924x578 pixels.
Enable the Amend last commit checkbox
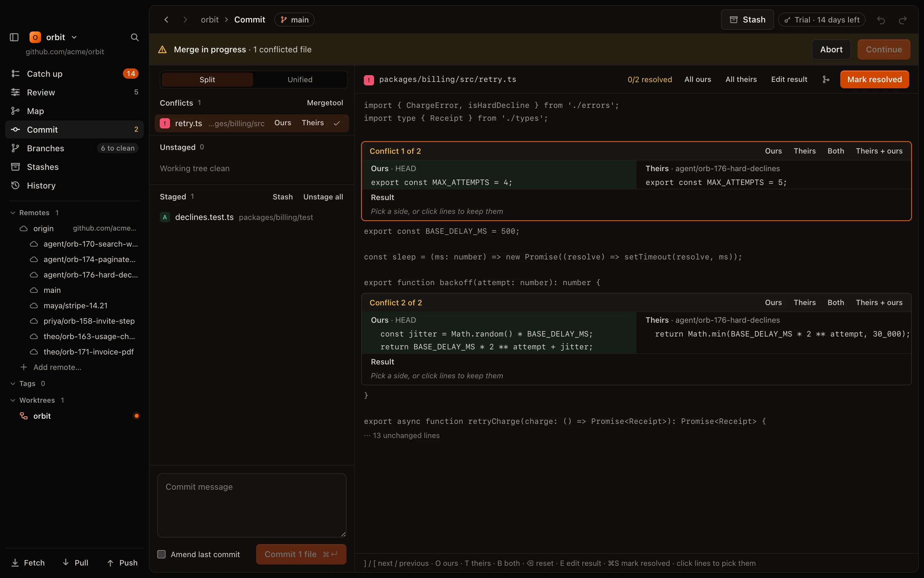[161, 554]
